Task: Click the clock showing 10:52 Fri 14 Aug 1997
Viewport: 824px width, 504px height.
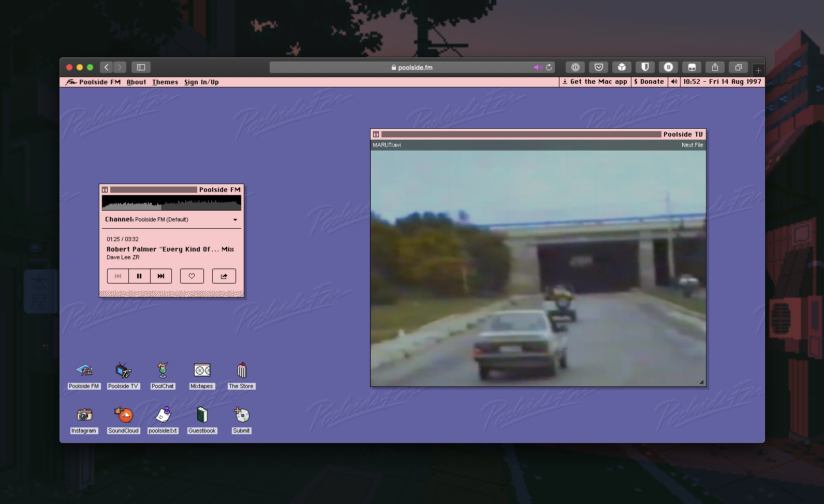Action: pyautogui.click(x=722, y=82)
